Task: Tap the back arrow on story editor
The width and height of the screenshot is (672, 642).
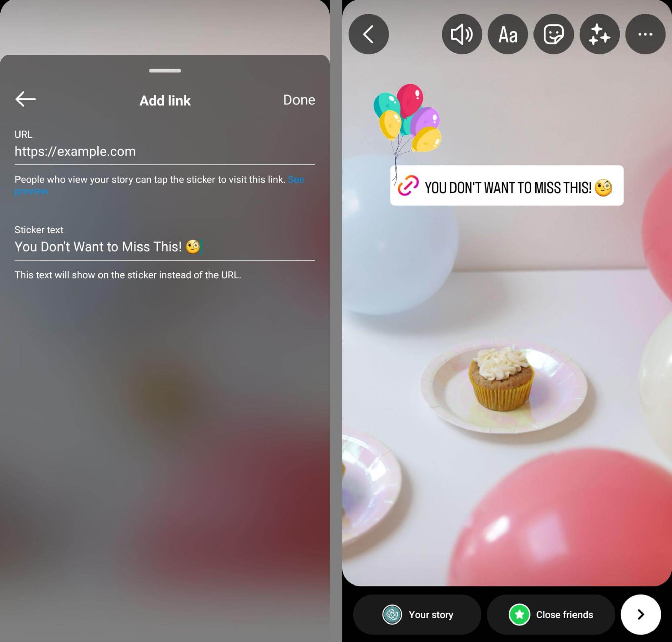Action: click(x=368, y=34)
